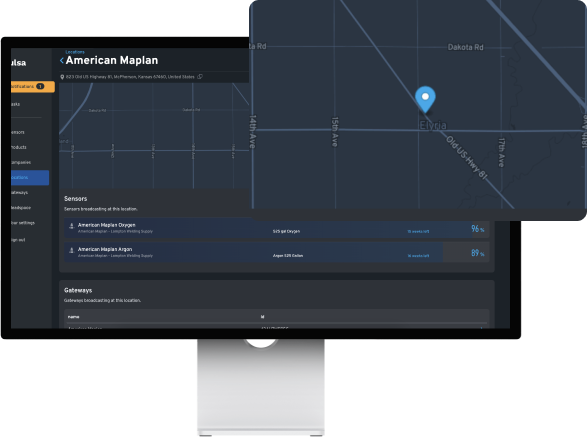The width and height of the screenshot is (587, 437).
Task: Click the Old US Hwy 81 label on the map
Action: tap(466, 157)
